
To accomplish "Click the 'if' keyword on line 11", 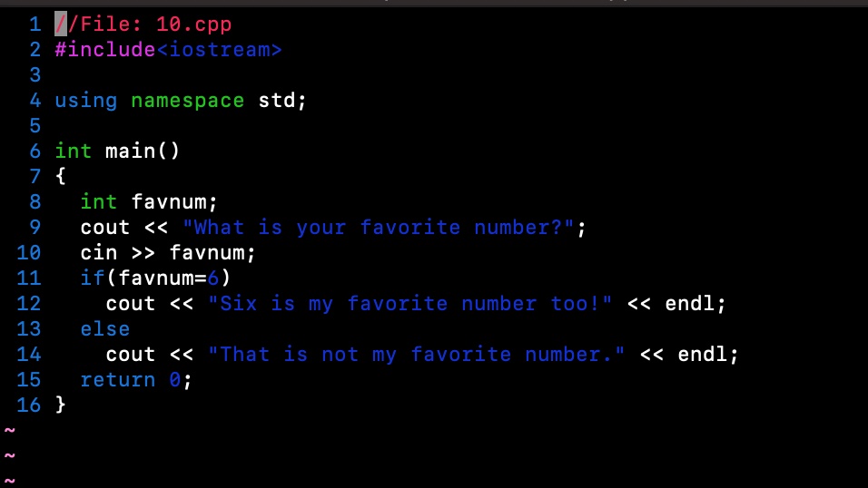I will 93,278.
